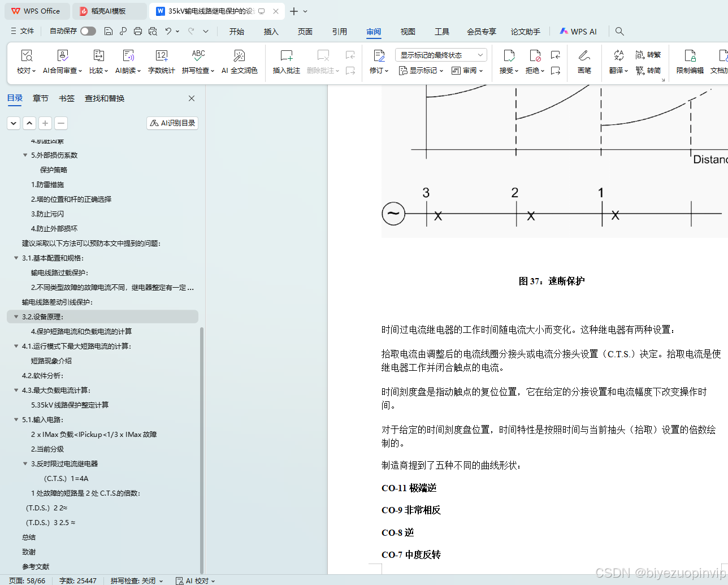Collapse the 3.2.设备原理 outline item
The image size is (728, 585).
[x=16, y=317]
